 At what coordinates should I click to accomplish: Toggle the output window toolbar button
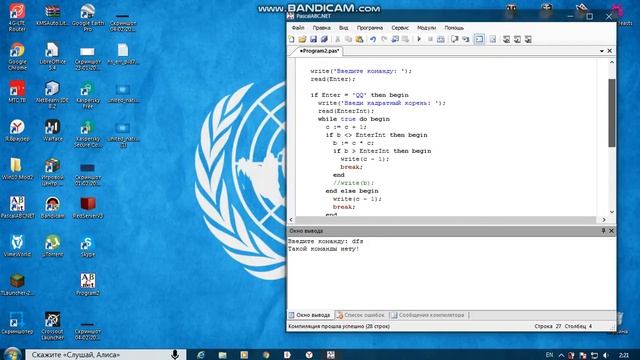(479, 39)
